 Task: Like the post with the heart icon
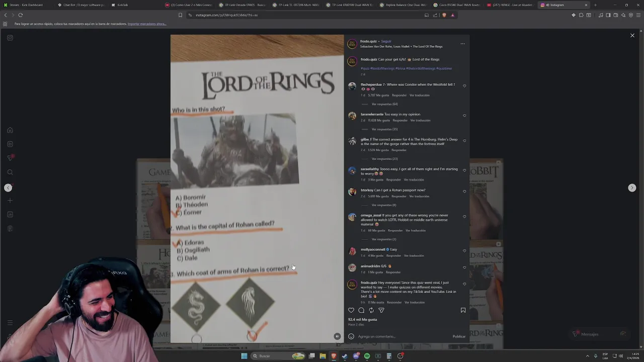point(351,310)
